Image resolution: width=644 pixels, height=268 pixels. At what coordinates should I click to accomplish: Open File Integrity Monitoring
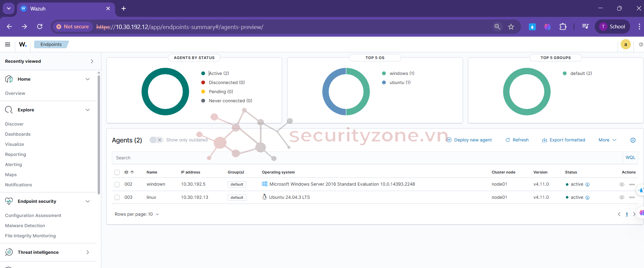tap(30, 236)
